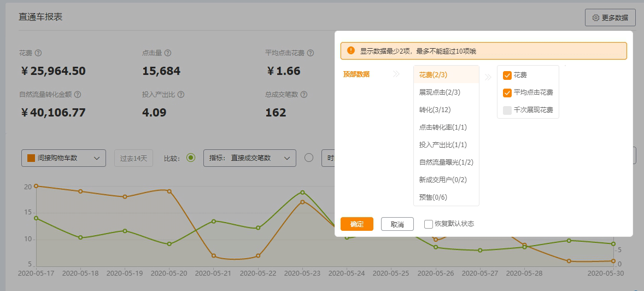
Task: Uncheck the 平均点击花费 checkbox
Action: [x=507, y=92]
